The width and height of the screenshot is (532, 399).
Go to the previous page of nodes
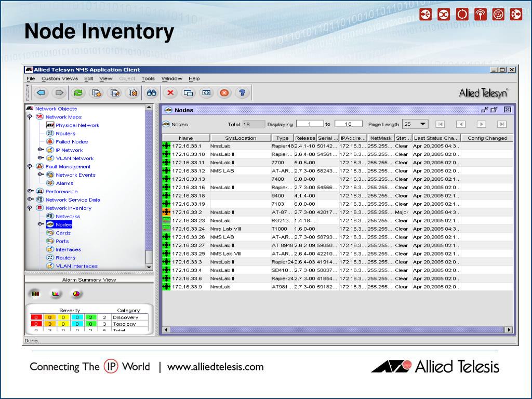click(460, 124)
